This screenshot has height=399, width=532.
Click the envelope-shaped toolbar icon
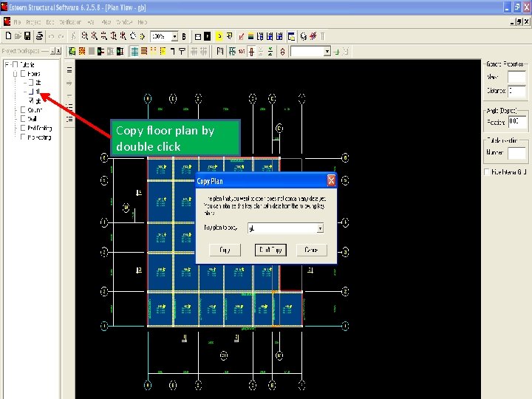tap(198, 36)
